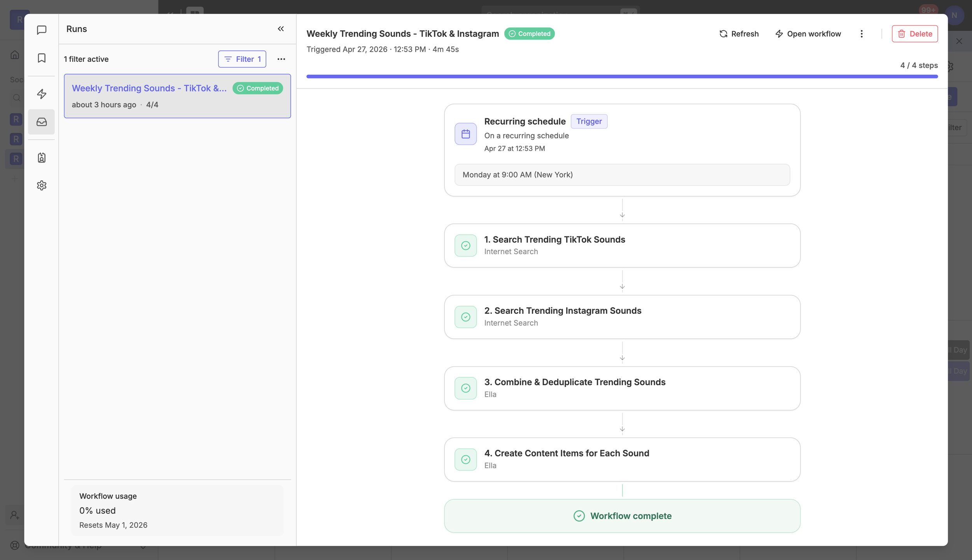
Task: Click the Workflow usage card
Action: [x=177, y=511]
